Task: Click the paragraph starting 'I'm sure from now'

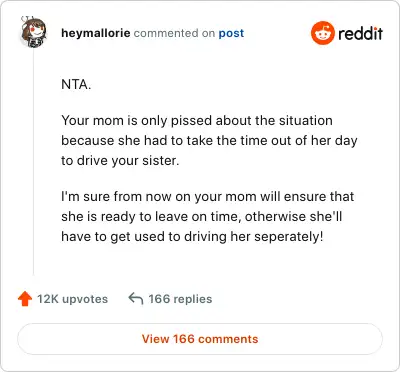Action: [207, 217]
